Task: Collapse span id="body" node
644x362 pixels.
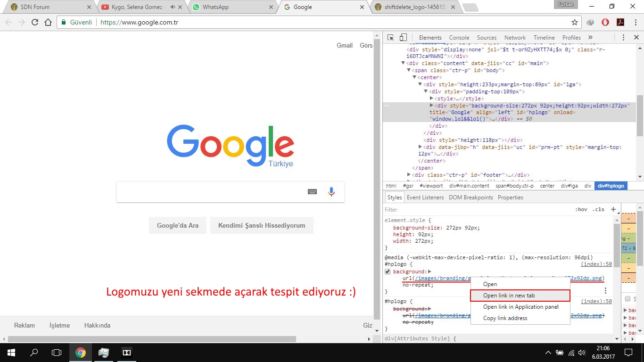Action: click(409, 70)
